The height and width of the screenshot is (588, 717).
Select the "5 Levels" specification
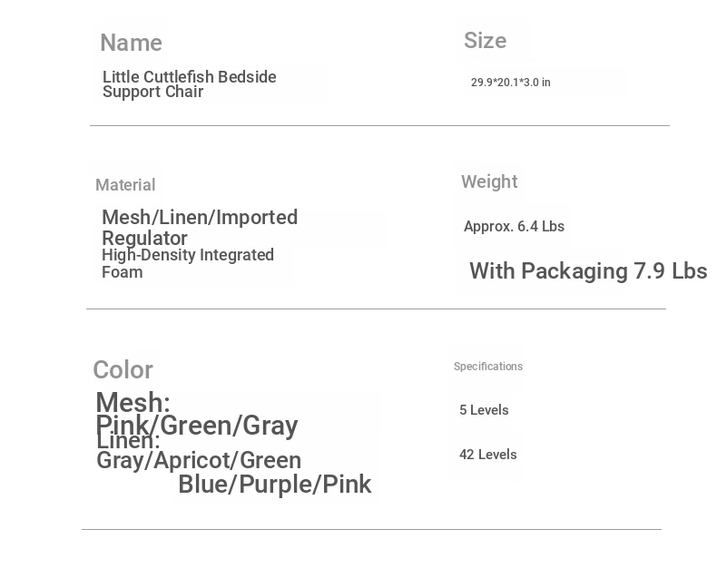point(484,410)
